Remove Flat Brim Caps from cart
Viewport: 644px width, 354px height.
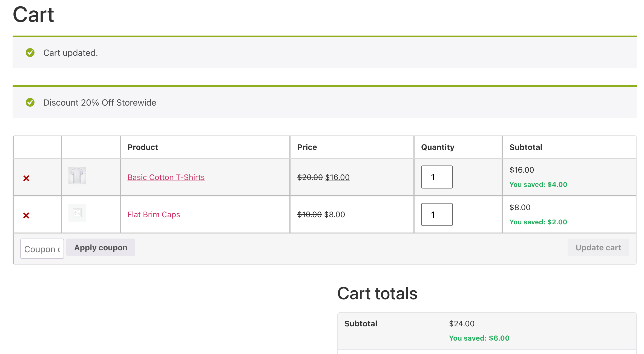[x=26, y=216]
